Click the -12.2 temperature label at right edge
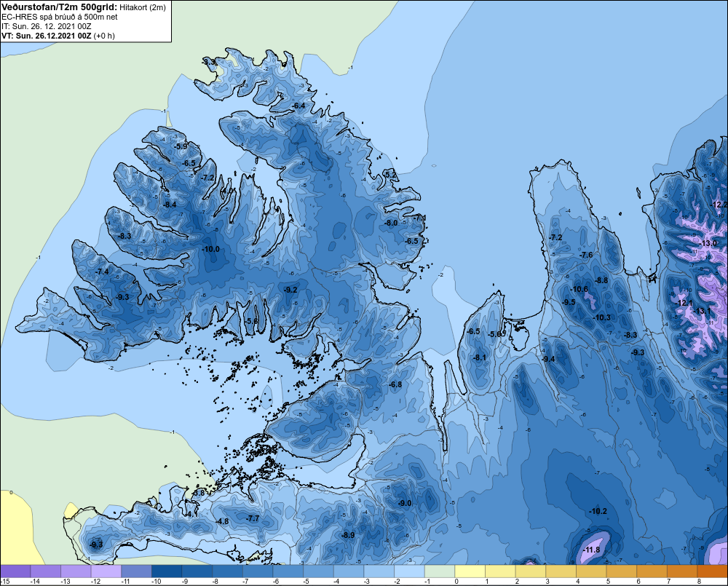 coord(719,205)
